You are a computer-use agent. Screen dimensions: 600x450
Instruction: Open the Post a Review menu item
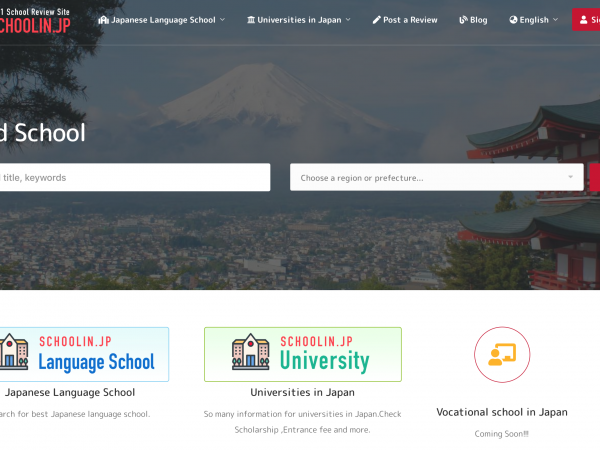(410, 20)
